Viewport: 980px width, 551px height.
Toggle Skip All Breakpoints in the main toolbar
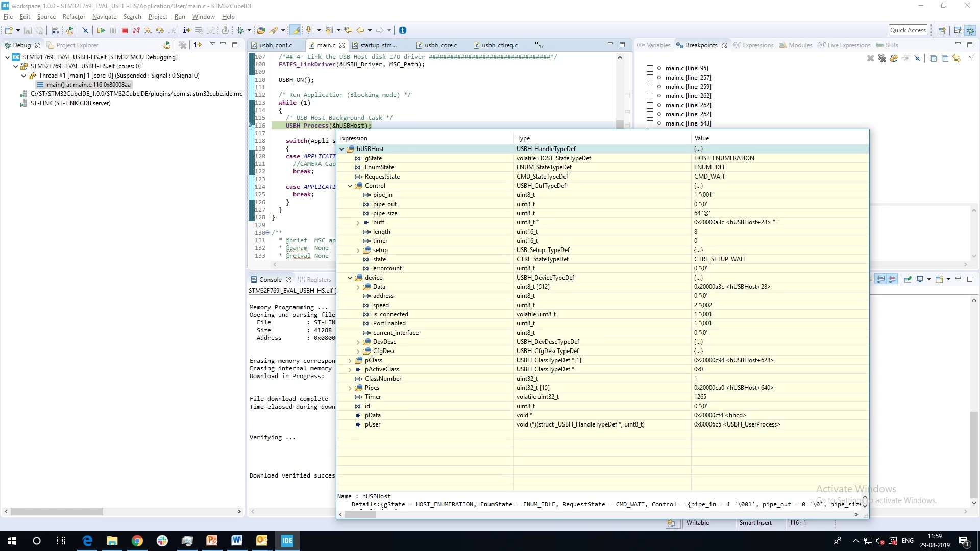85,30
